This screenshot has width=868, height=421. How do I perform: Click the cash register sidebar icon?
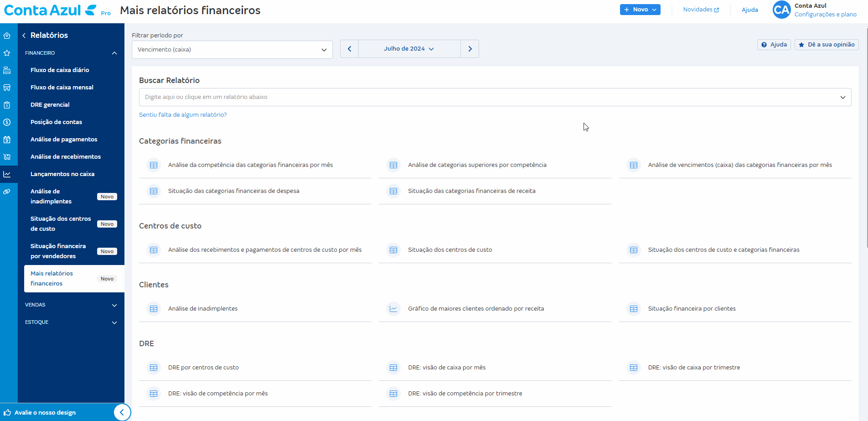[x=7, y=70]
